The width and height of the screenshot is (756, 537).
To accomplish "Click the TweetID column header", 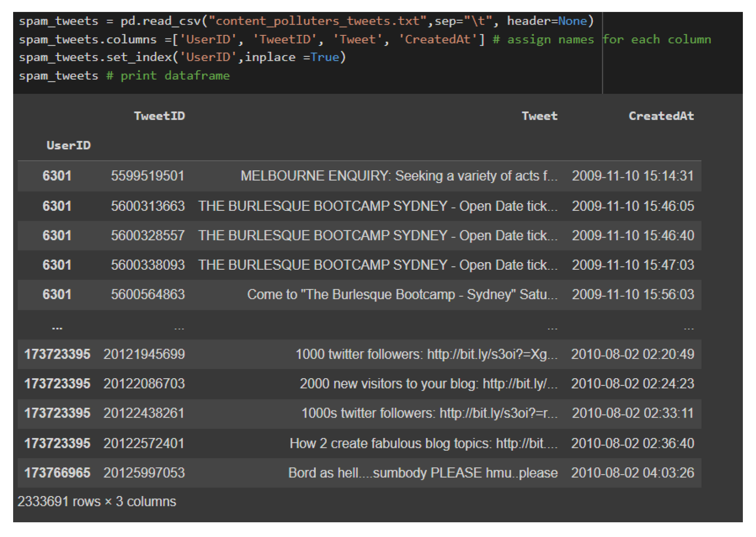I will 159,116.
